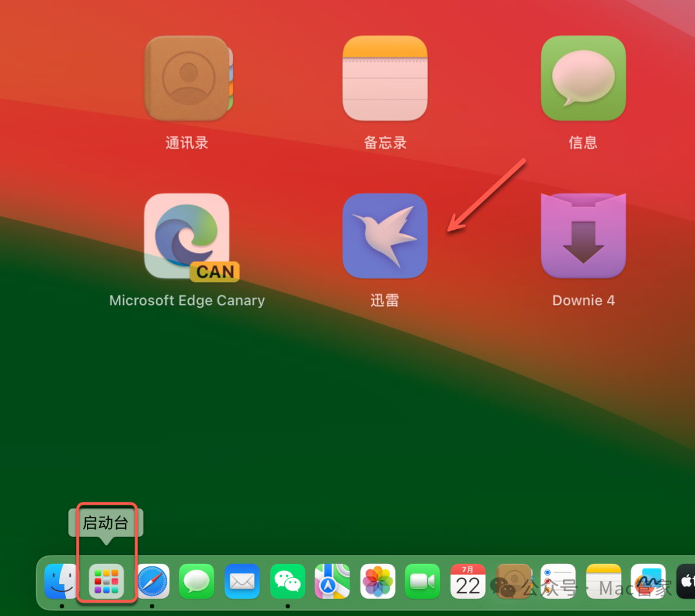Open Freeform from the Dock

point(649,581)
